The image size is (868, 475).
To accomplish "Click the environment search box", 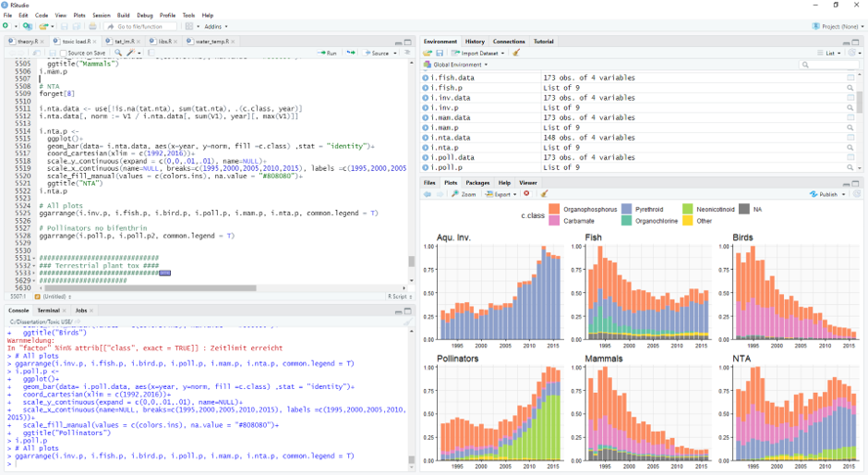I will (x=828, y=65).
